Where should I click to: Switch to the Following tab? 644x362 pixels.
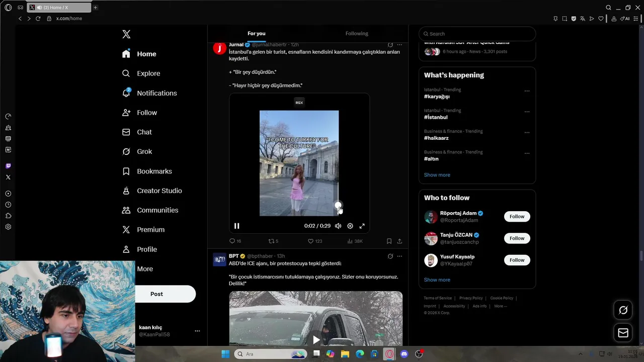[357, 33]
